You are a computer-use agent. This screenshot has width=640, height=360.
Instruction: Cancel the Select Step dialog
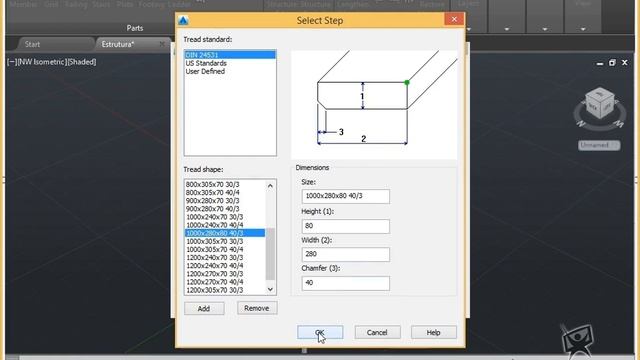tap(377, 332)
